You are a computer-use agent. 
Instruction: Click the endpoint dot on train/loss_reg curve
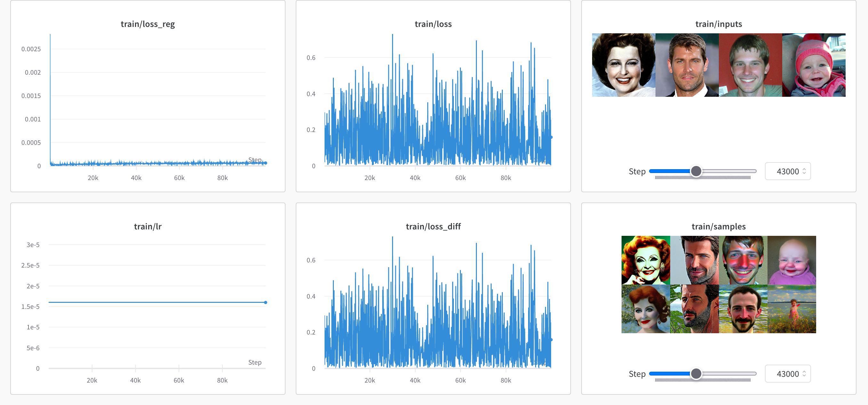click(x=266, y=163)
